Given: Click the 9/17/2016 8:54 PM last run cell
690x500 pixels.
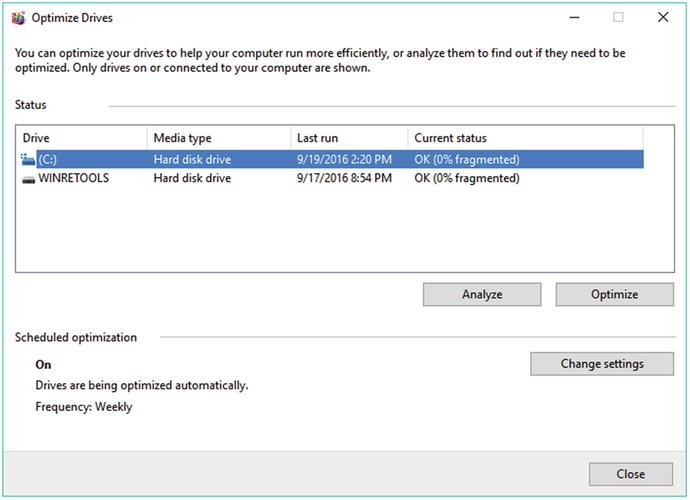Looking at the screenshot, I should pos(344,179).
